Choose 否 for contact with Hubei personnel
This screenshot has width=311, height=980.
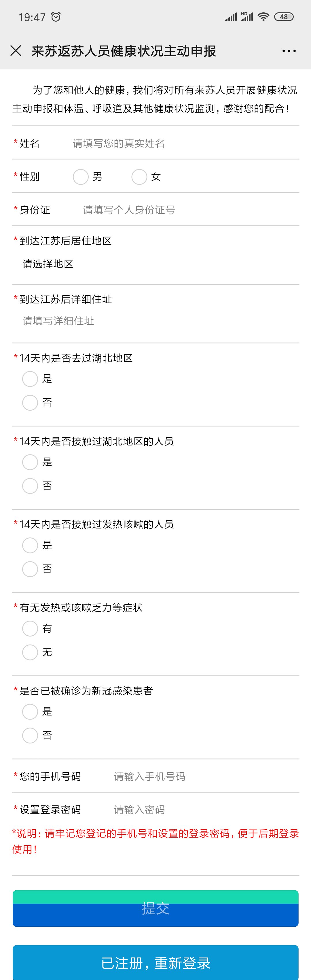point(30,486)
